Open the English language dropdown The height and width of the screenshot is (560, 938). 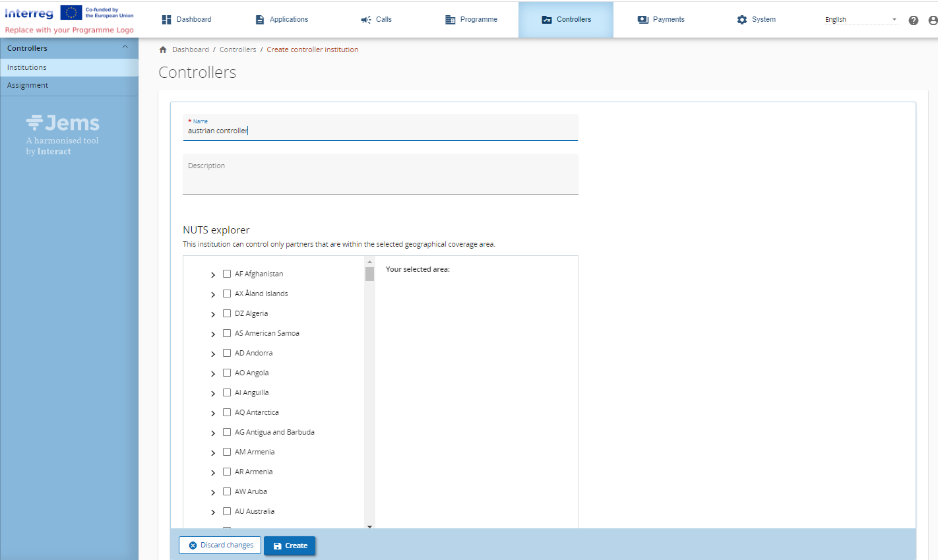(x=861, y=20)
